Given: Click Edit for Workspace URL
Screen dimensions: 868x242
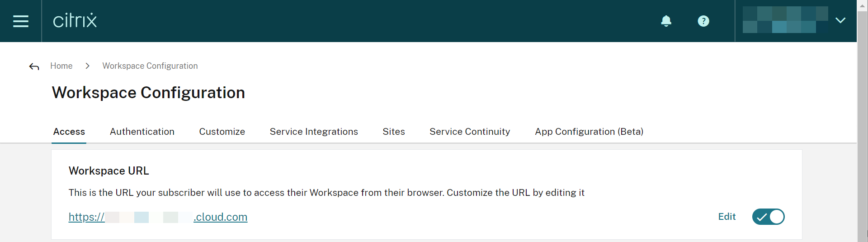Looking at the screenshot, I should [726, 217].
